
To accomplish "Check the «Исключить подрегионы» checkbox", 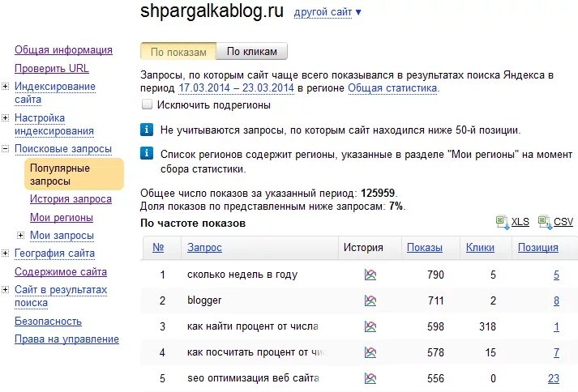I will point(147,104).
